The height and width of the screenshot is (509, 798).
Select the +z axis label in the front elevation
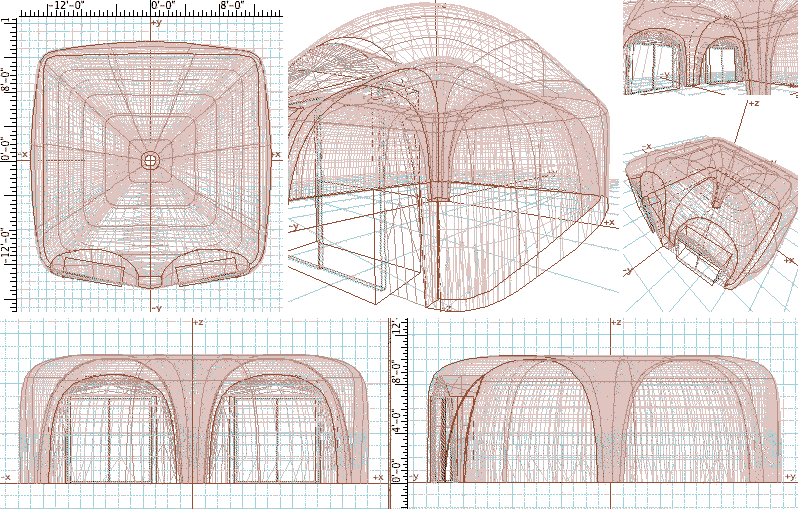[x=198, y=323]
